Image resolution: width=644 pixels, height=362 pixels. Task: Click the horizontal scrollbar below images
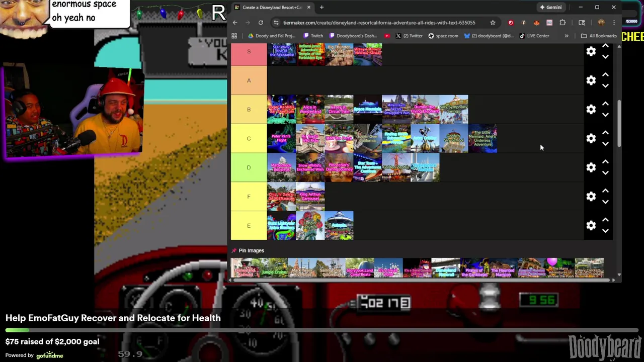tap(423, 280)
